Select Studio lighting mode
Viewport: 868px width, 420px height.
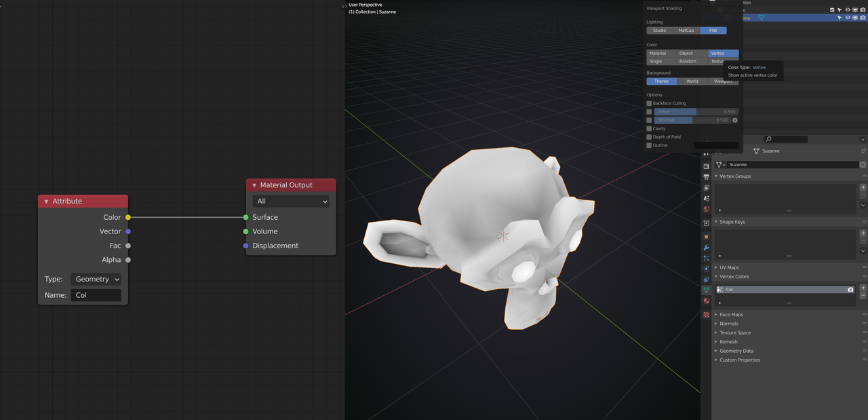[x=659, y=31]
